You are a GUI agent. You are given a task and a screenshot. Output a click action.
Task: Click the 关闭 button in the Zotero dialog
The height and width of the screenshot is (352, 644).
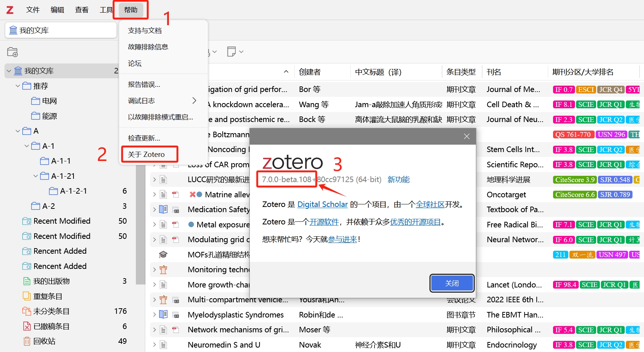[452, 283]
